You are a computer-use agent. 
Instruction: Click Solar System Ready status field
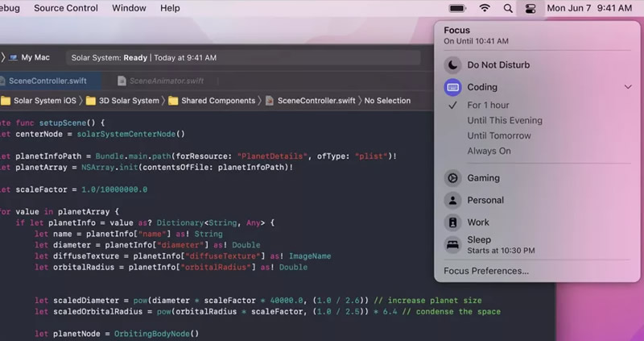pos(243,57)
